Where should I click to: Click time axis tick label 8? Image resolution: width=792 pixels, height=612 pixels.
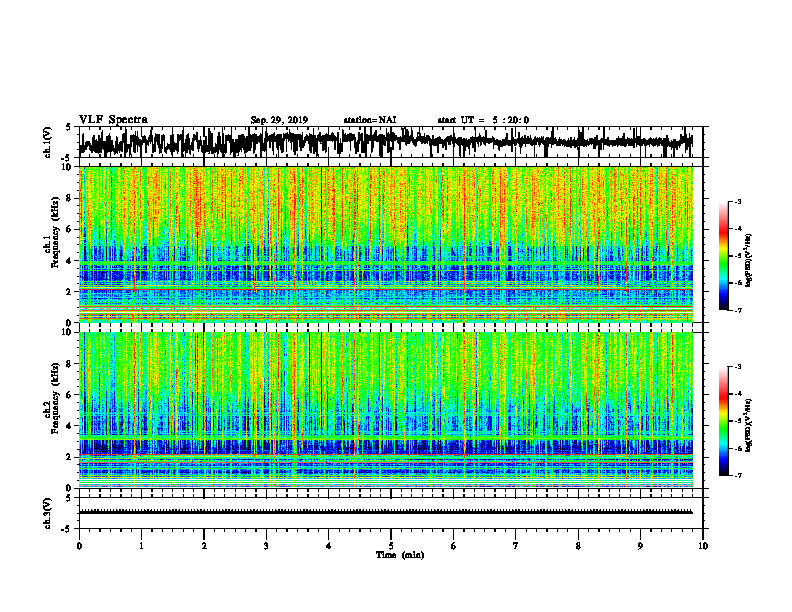(578, 546)
